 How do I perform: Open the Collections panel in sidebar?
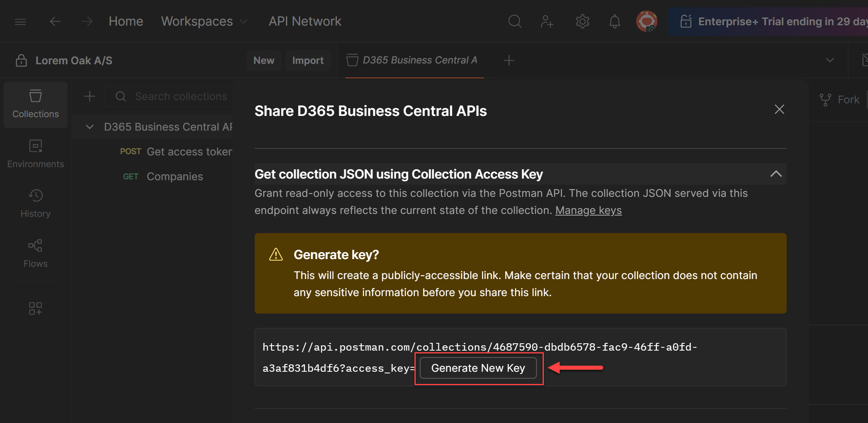pyautogui.click(x=35, y=105)
